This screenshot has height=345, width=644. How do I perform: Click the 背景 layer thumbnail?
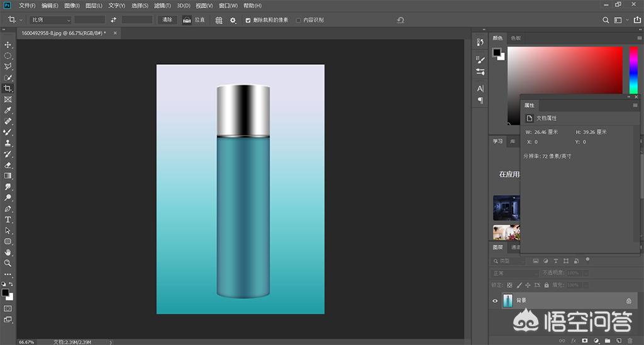(x=508, y=301)
